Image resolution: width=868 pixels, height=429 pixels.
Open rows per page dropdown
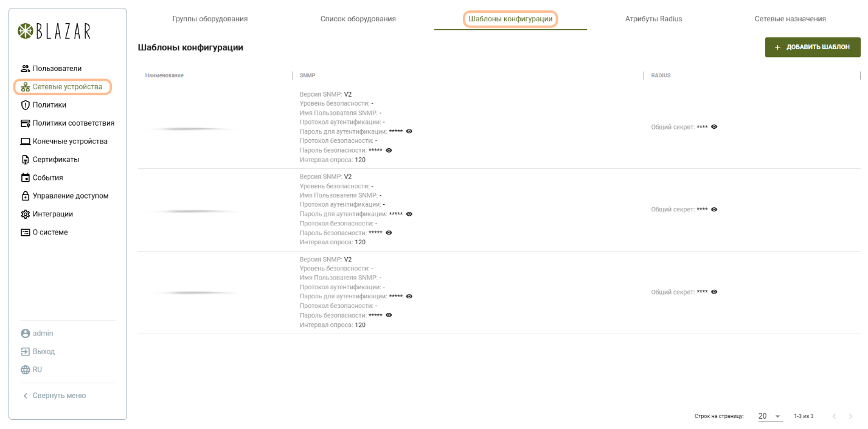click(x=769, y=416)
